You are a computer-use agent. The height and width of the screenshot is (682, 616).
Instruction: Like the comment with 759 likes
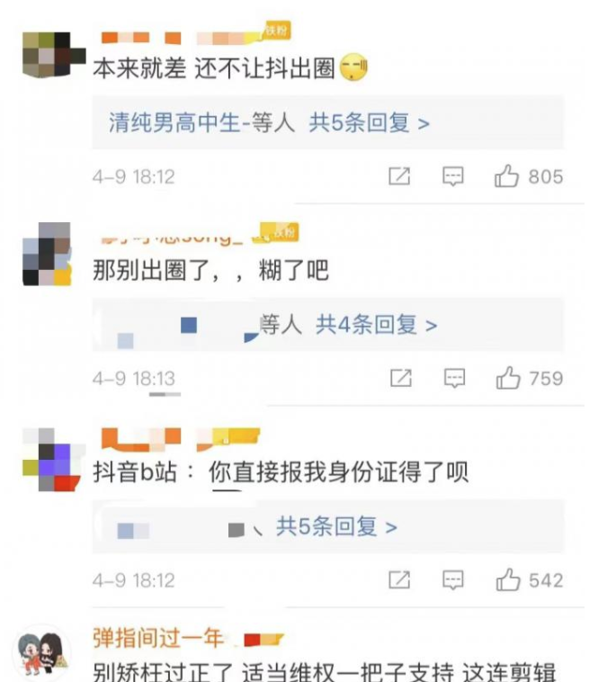pyautogui.click(x=508, y=378)
